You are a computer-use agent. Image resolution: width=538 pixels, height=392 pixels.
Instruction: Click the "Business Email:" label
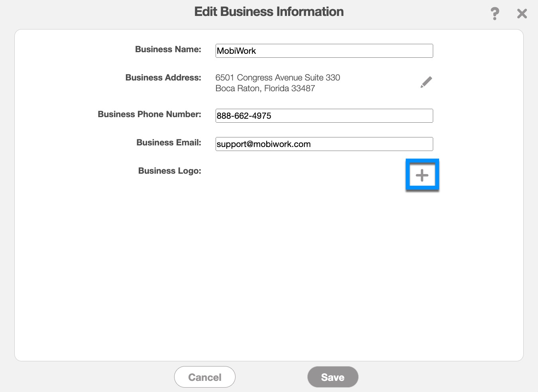point(169,143)
